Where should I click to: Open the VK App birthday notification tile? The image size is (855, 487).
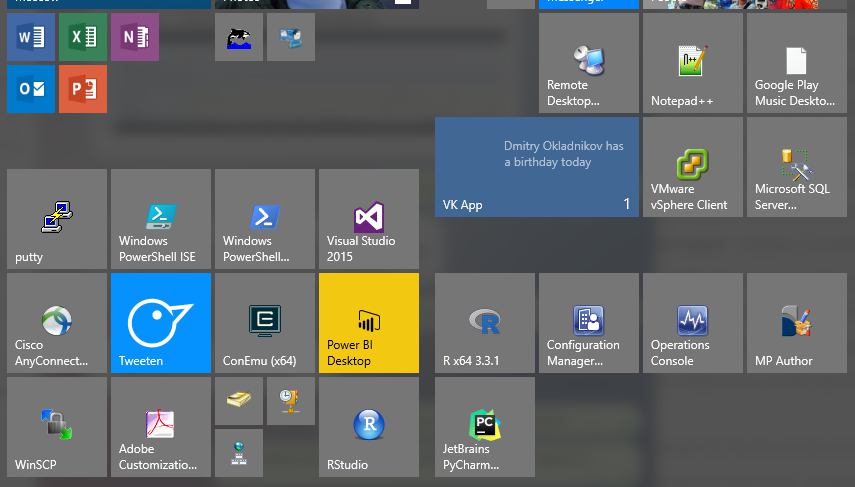[537, 167]
